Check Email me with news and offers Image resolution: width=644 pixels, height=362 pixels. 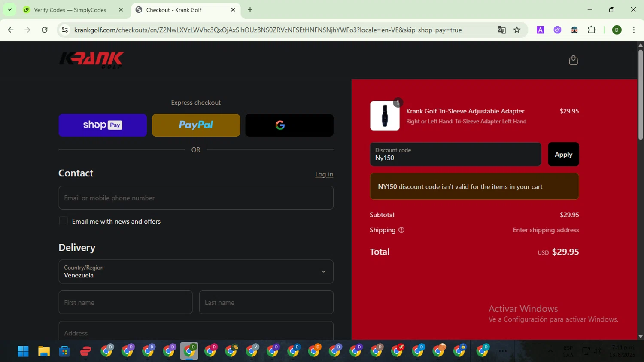(63, 221)
